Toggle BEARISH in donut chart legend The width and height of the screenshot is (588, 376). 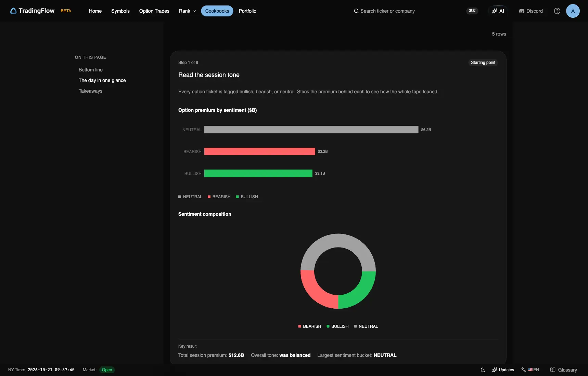(x=310, y=326)
